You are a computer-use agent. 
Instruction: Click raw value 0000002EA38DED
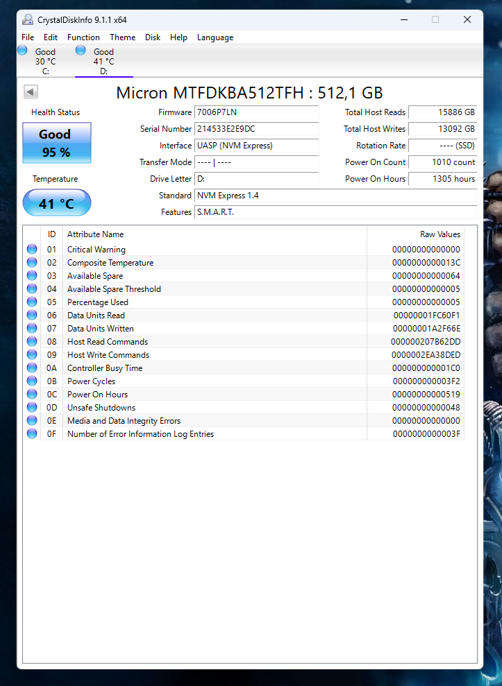pyautogui.click(x=426, y=354)
